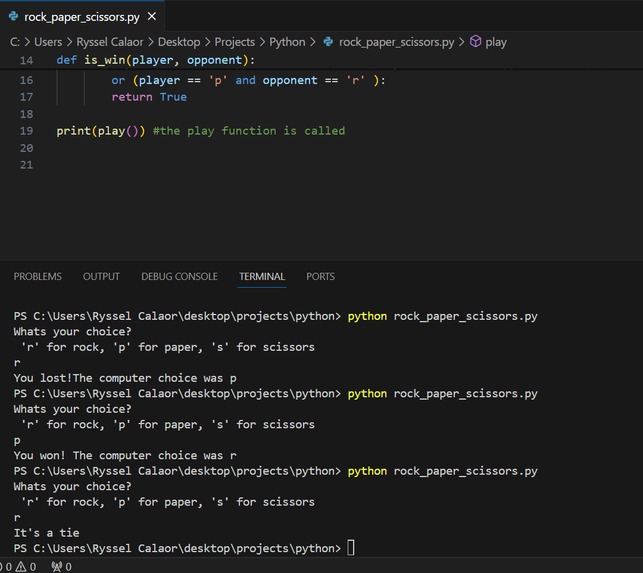Click the 'or (player == 'p'' condition on line 16
This screenshot has height=573, width=643.
pos(169,80)
